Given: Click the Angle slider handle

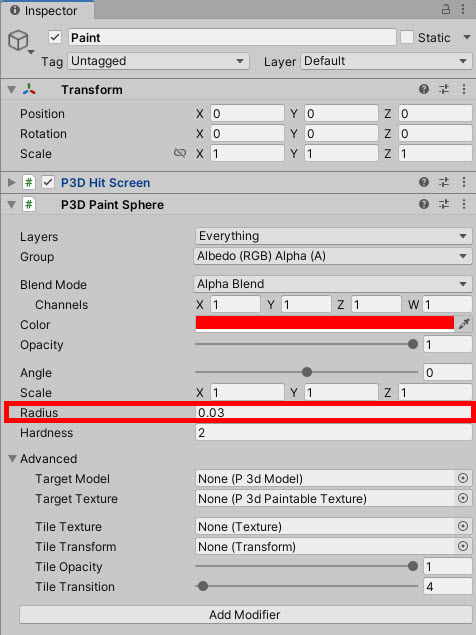Looking at the screenshot, I should point(307,372).
